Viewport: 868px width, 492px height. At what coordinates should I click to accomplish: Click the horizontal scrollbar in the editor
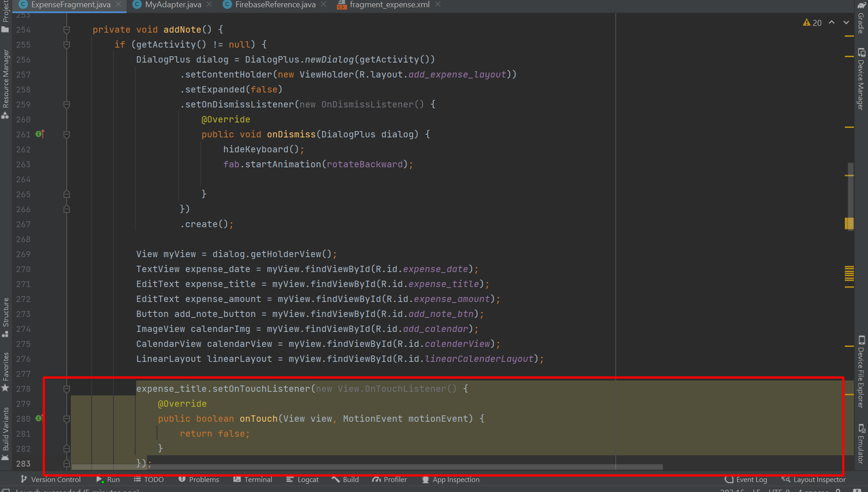click(367, 467)
